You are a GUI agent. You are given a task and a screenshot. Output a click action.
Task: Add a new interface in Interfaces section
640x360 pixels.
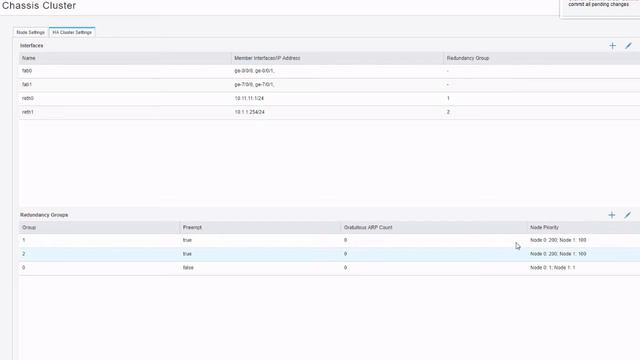click(612, 46)
